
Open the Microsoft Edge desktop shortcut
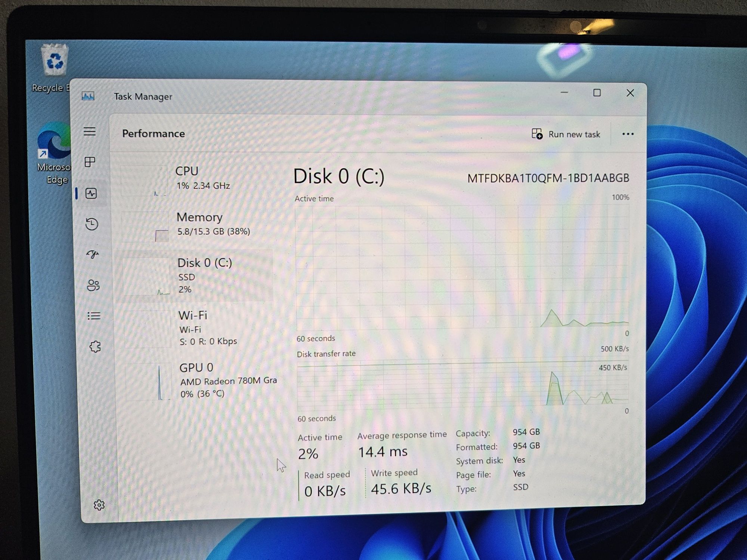(55, 153)
